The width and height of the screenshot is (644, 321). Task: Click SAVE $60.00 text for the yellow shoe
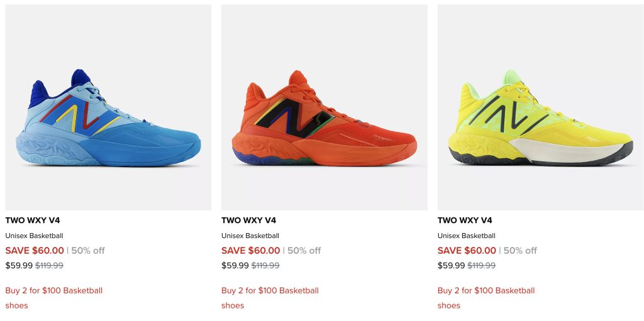[467, 251]
